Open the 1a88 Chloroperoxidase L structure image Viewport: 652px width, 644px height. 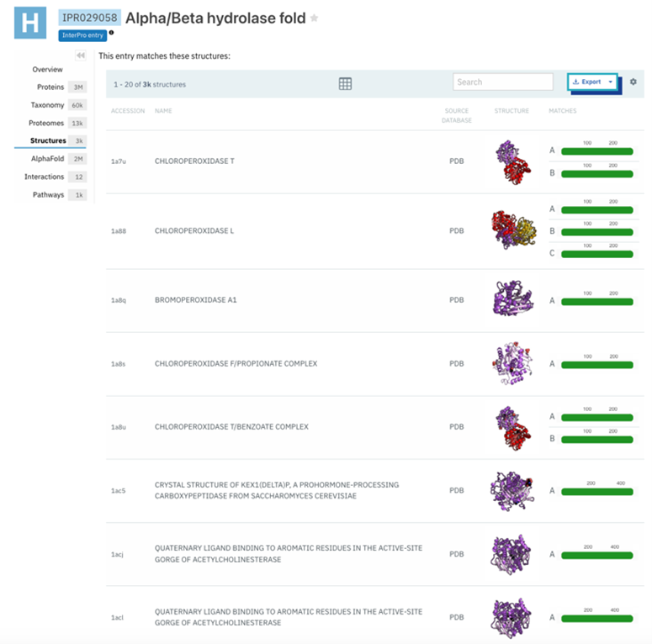click(513, 230)
